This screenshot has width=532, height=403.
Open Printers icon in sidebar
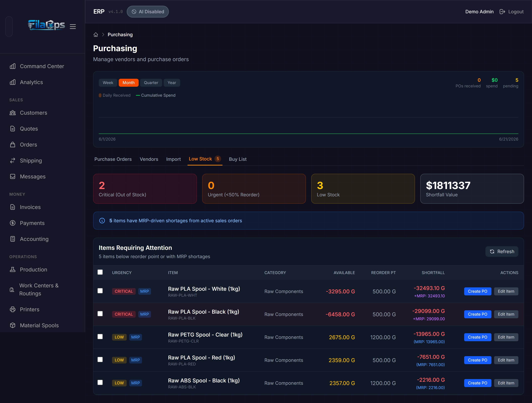(13, 309)
